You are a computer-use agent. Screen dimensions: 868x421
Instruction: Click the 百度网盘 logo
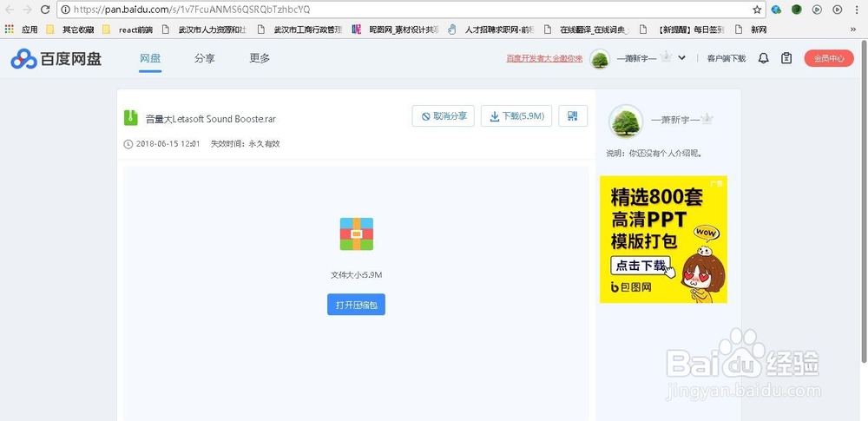(56, 58)
